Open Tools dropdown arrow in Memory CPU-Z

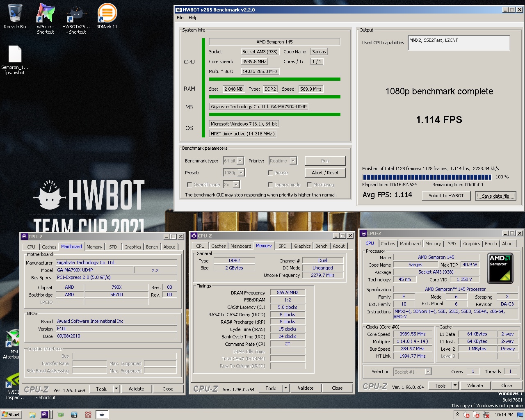(x=285, y=388)
